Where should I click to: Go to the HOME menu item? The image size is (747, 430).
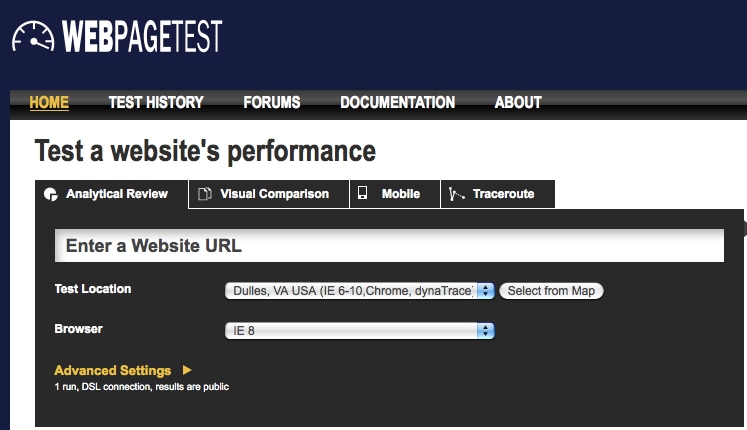tap(49, 102)
